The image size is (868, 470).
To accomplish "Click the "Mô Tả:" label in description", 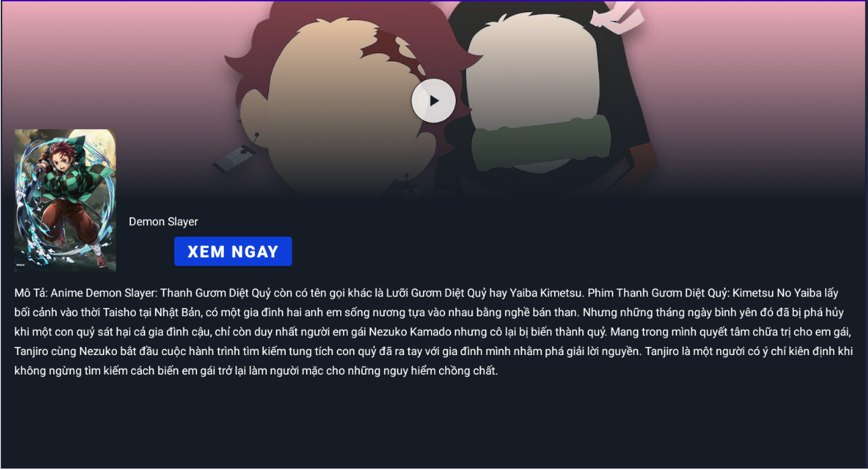I will click(x=31, y=293).
